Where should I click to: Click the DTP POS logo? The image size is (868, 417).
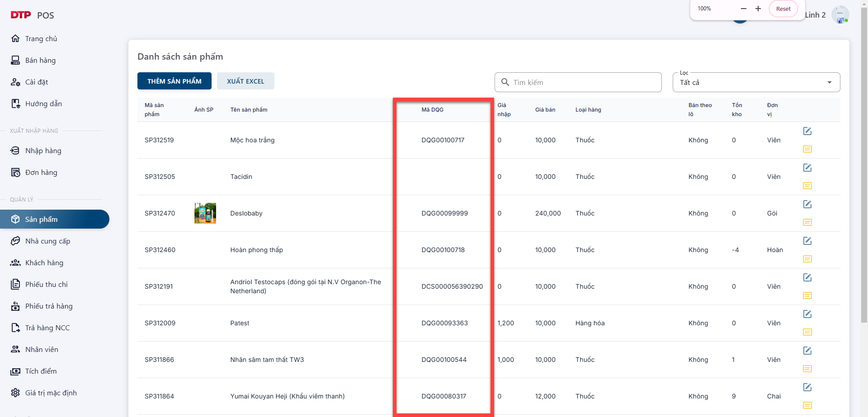pyautogui.click(x=32, y=15)
